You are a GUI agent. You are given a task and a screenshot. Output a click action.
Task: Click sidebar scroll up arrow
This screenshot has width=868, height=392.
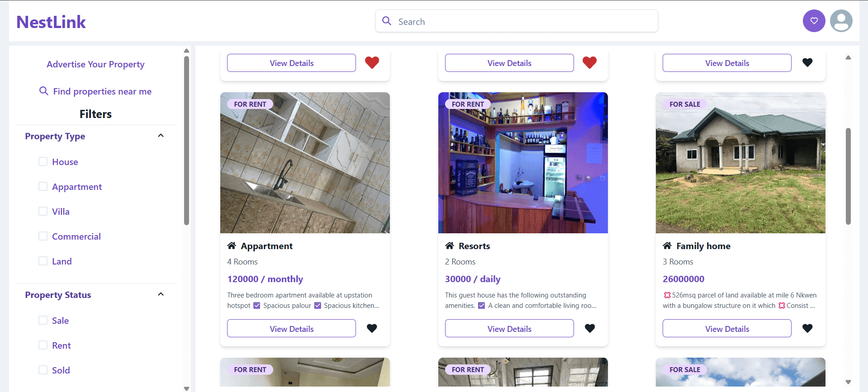[186, 51]
